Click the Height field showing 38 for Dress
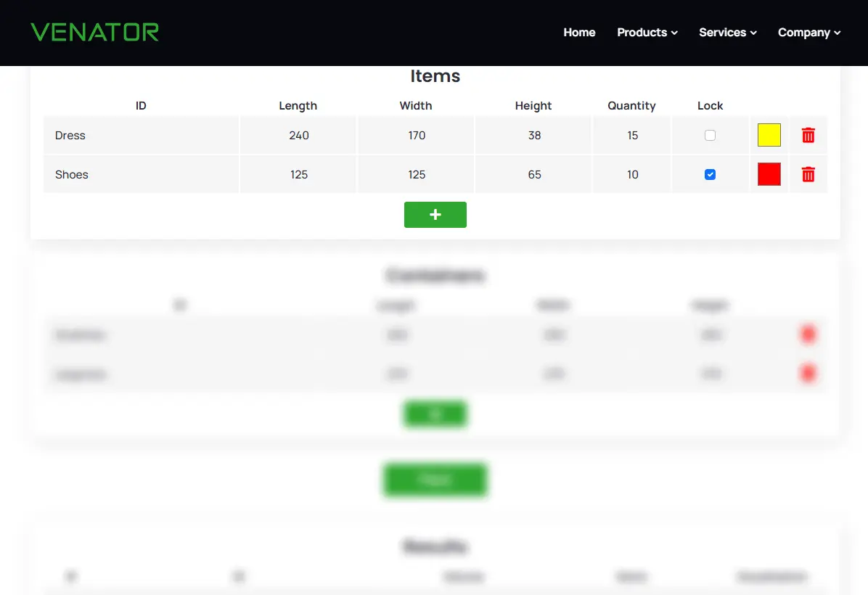This screenshot has height=595, width=868. point(533,135)
